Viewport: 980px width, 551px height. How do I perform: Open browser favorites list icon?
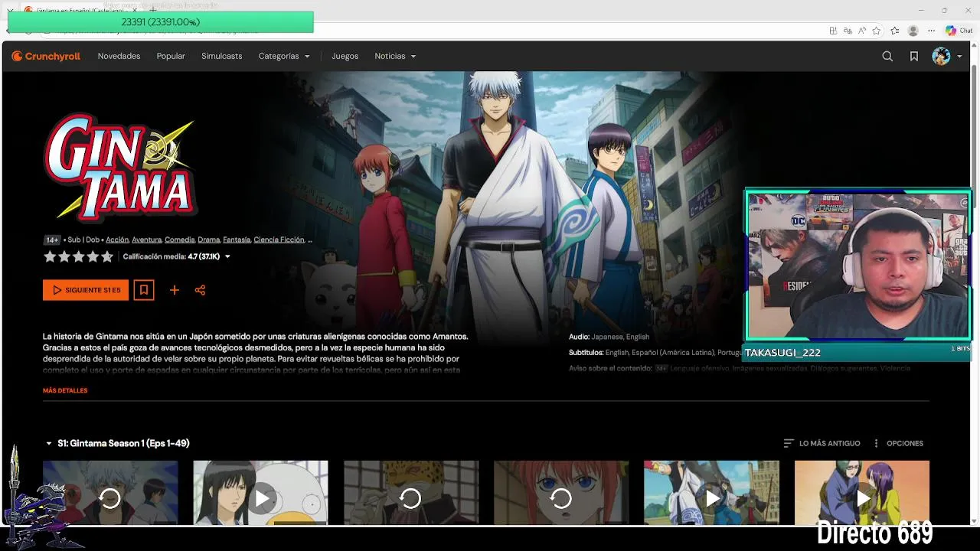tap(894, 31)
